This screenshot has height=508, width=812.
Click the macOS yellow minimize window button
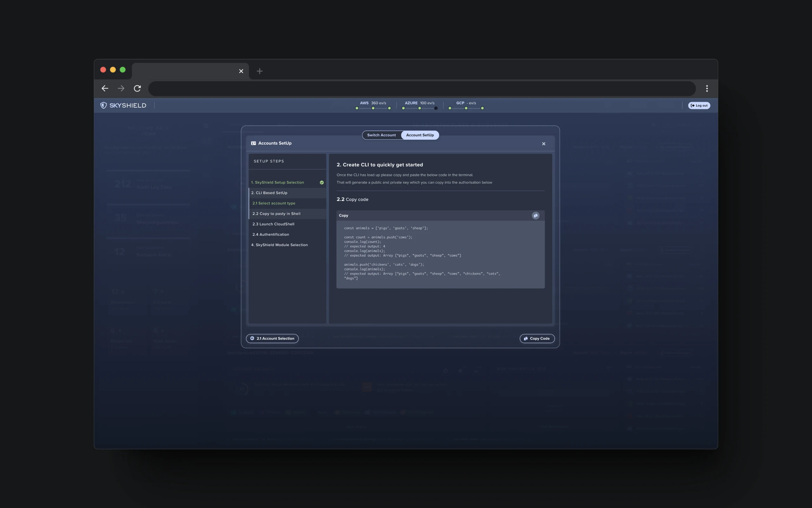pyautogui.click(x=113, y=70)
